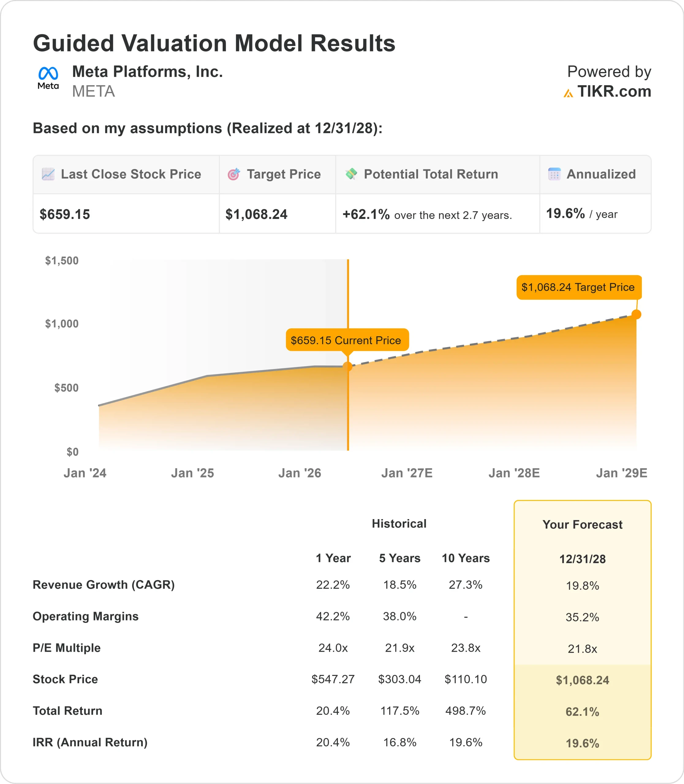Screen dimensions: 684x784
Task: Click the forecast stock price $1,068.24 cell
Action: click(582, 680)
